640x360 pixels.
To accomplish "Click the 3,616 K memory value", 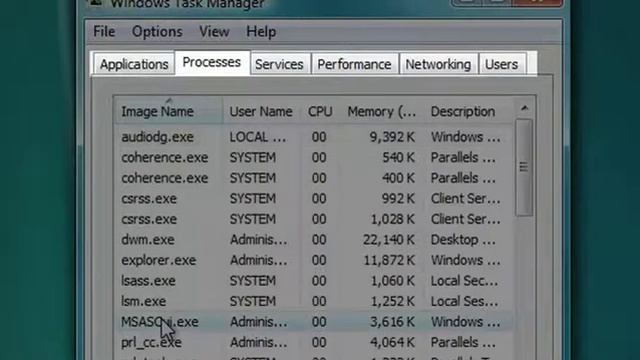I will (392, 322).
